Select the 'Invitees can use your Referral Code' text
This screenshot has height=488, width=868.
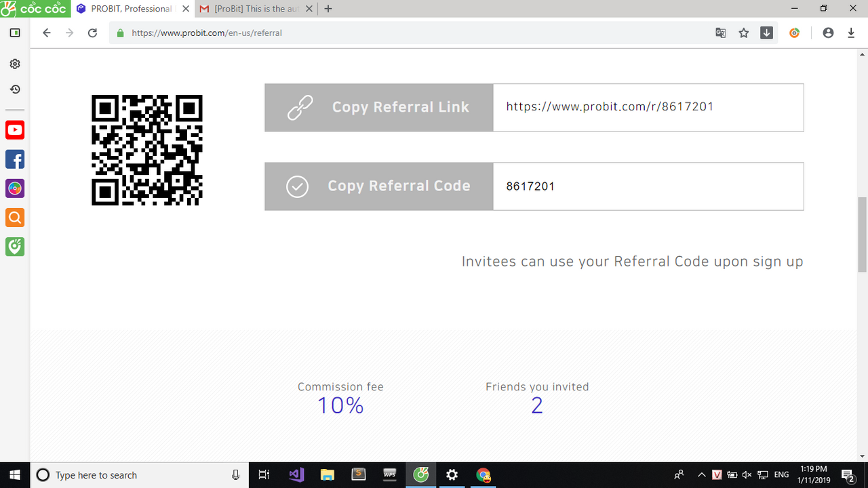click(632, 262)
